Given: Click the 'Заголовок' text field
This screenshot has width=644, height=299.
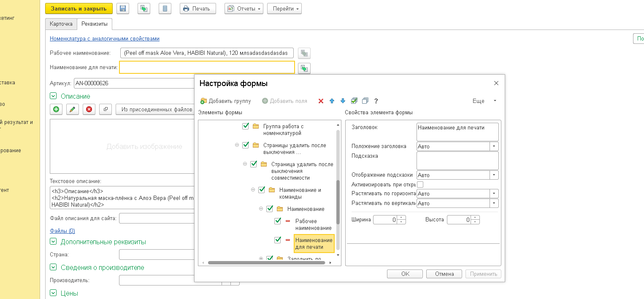Looking at the screenshot, I should click(457, 132).
